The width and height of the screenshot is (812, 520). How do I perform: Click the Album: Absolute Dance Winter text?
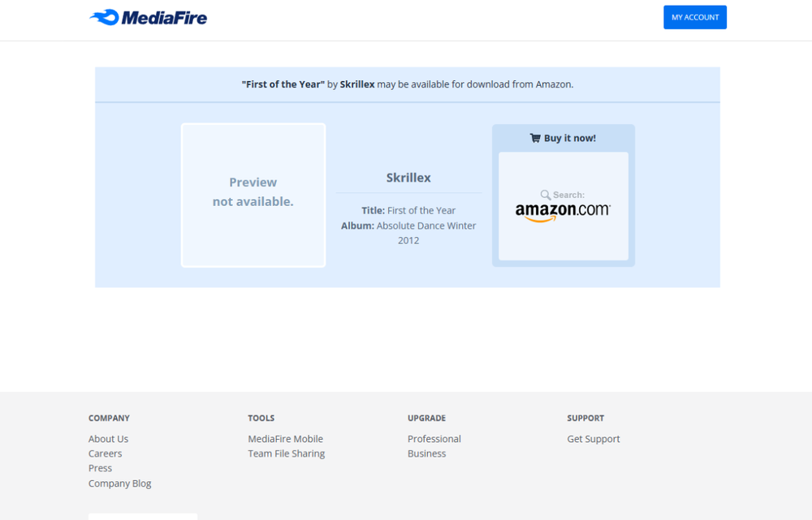[408, 226]
